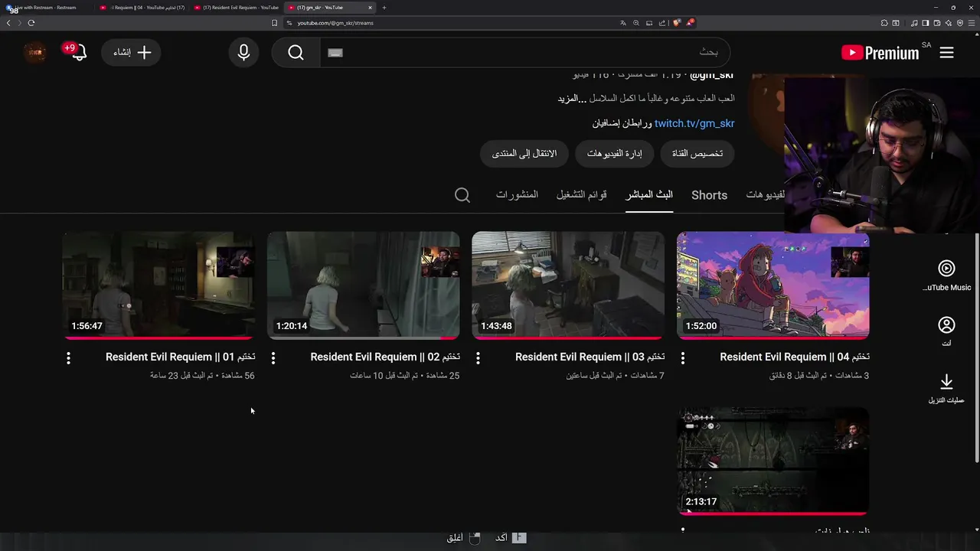Bookmark this page icon

pos(274,23)
